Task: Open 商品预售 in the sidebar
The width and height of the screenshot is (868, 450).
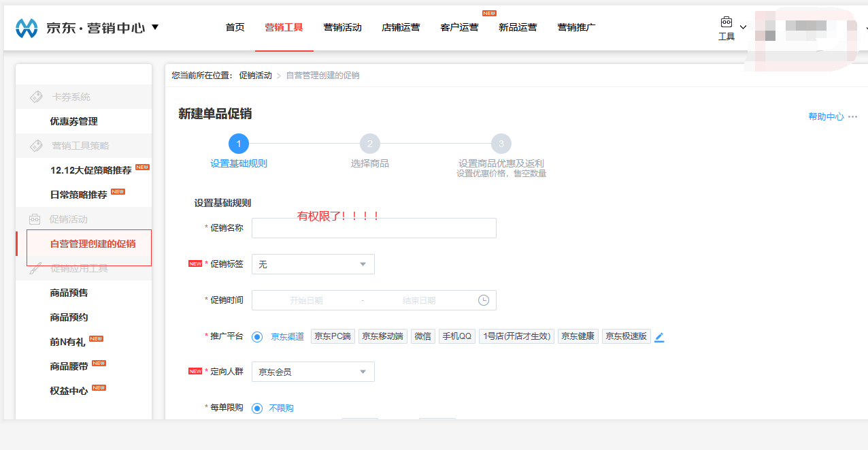Action: 69,293
